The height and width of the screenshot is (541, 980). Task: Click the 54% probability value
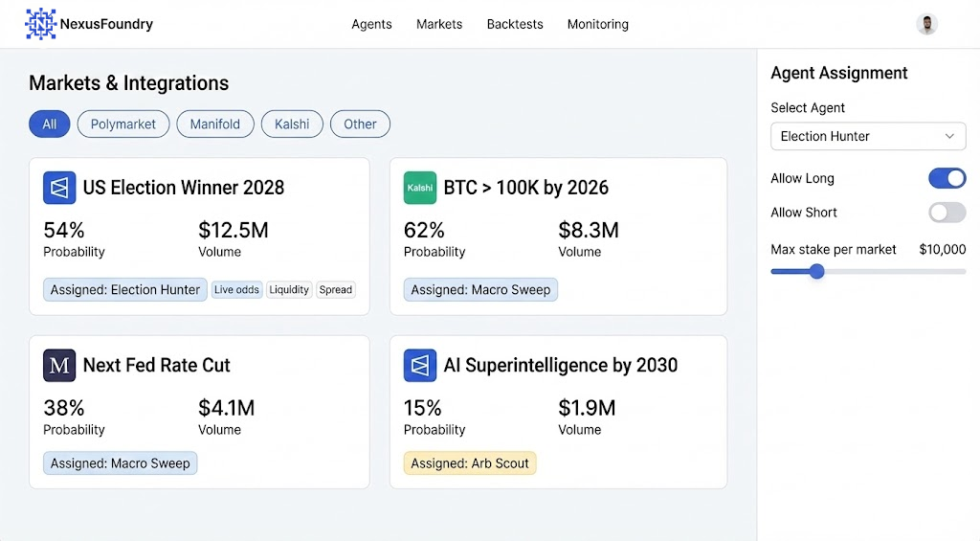pos(64,230)
